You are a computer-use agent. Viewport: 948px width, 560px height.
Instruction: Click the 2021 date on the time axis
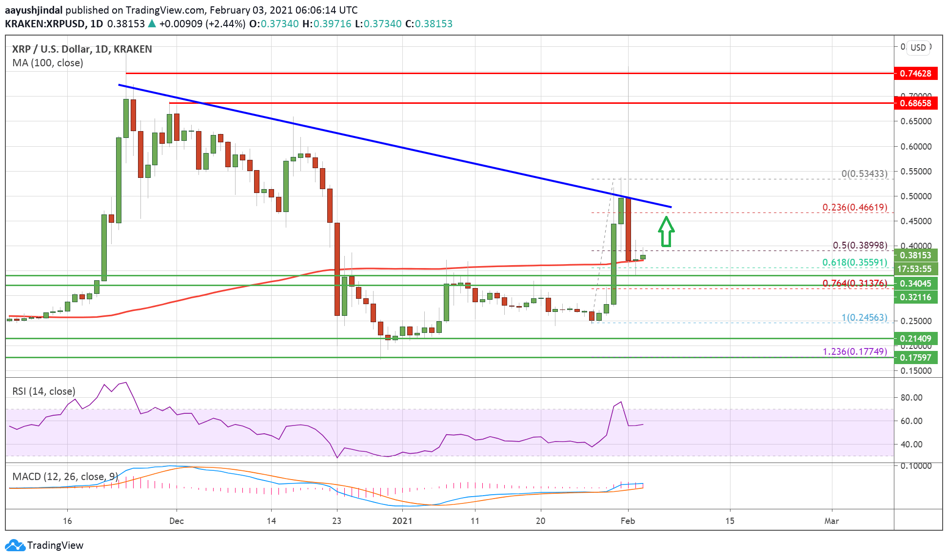point(402,521)
